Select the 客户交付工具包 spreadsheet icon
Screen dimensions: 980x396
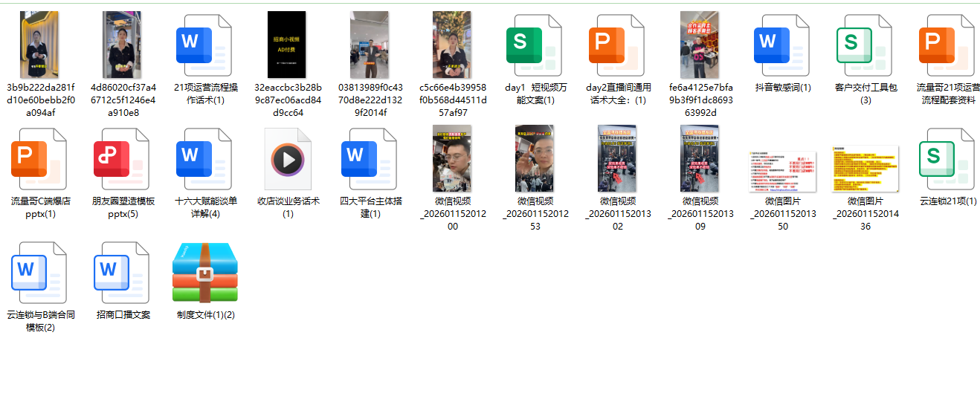pos(865,45)
